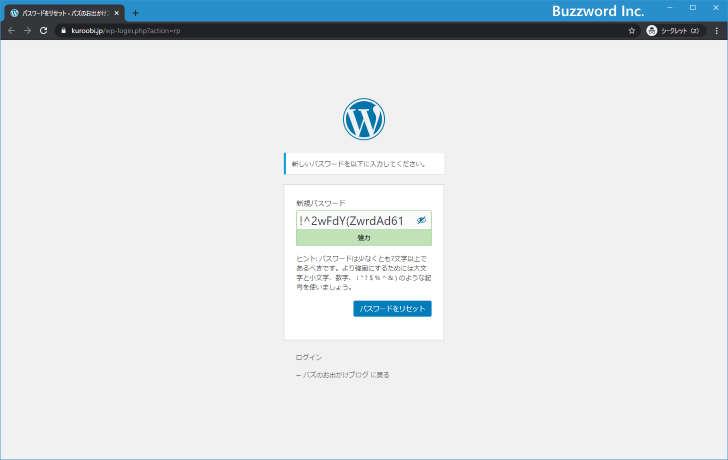Click the address bar URL kuroobi.jp
Screen dimensions: 728x460
click(125, 31)
